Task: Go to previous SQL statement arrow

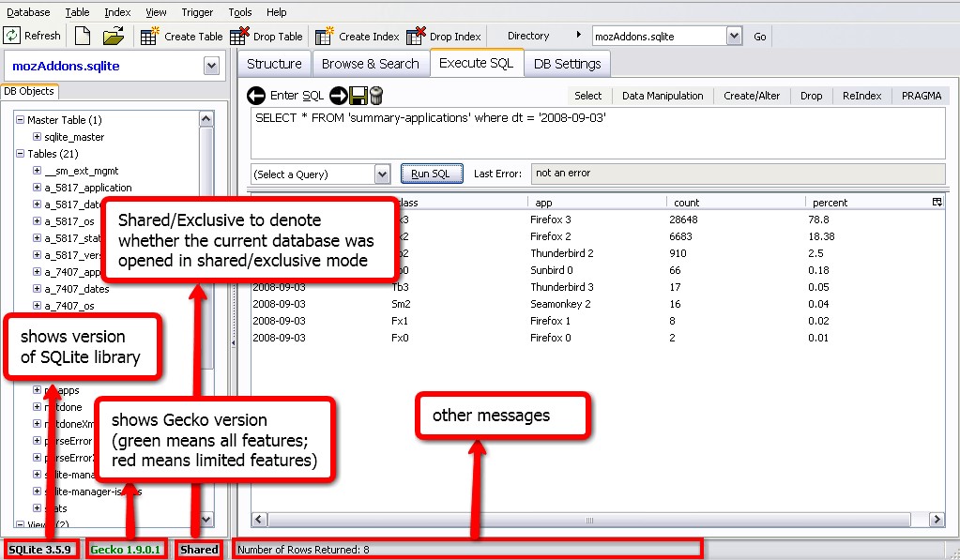Action: (255, 95)
